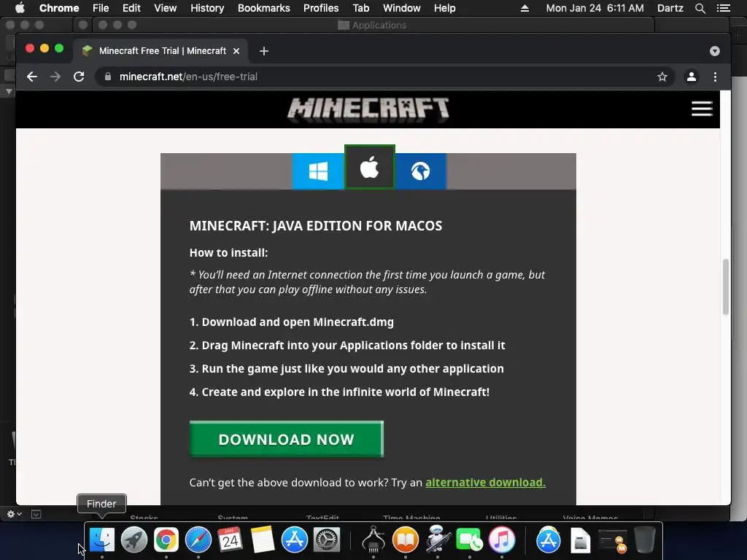Open the File menu
747x560 pixels.
[x=101, y=8]
